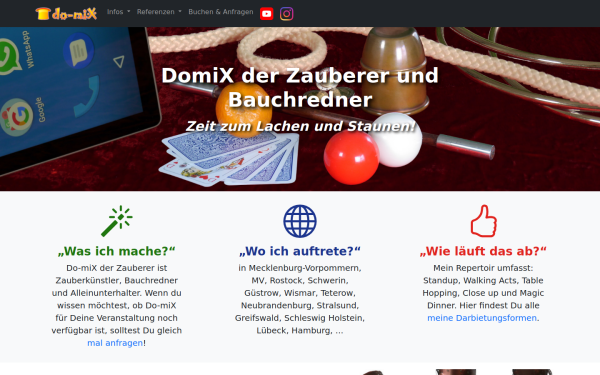Click the subtitle "Zeit zum Lachen und Staunen!"

[300, 126]
